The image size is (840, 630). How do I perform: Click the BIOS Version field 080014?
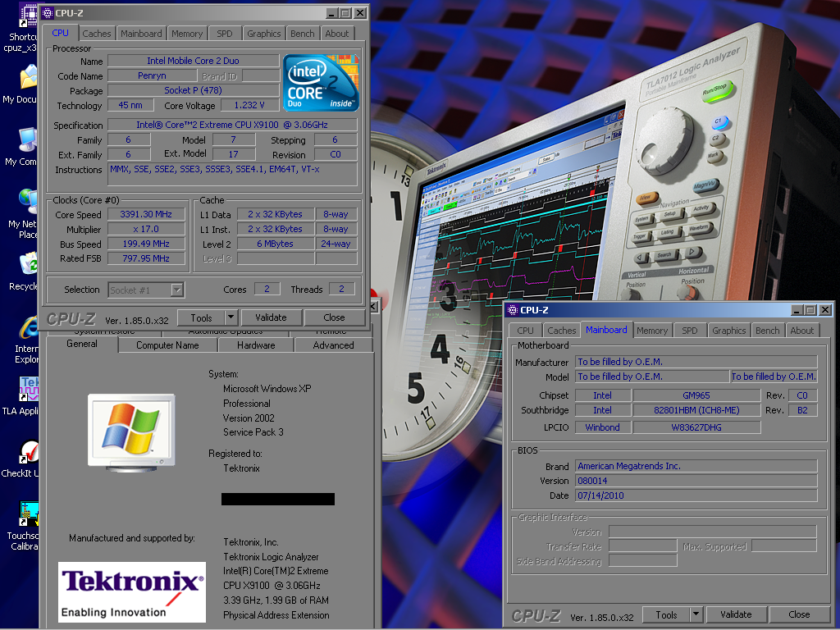pyautogui.click(x=696, y=481)
